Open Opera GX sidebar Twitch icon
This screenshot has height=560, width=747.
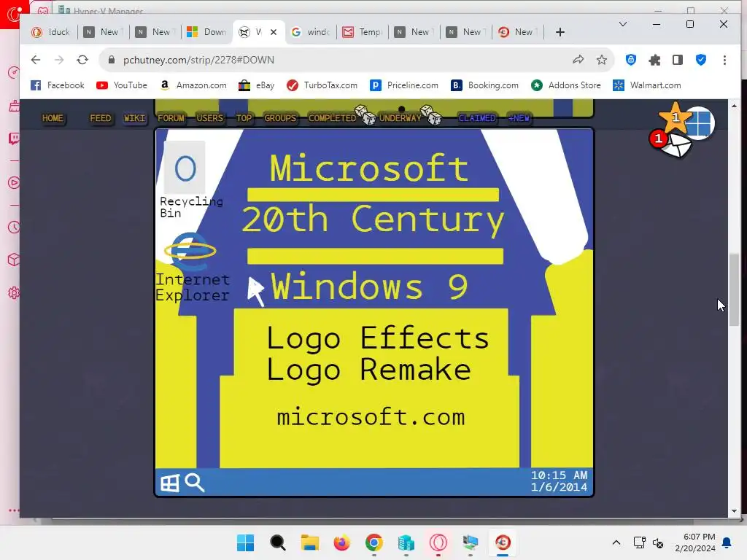click(x=14, y=139)
